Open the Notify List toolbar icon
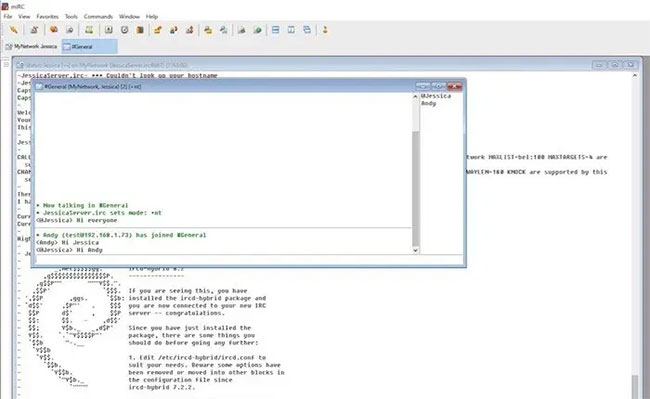 tap(242, 30)
